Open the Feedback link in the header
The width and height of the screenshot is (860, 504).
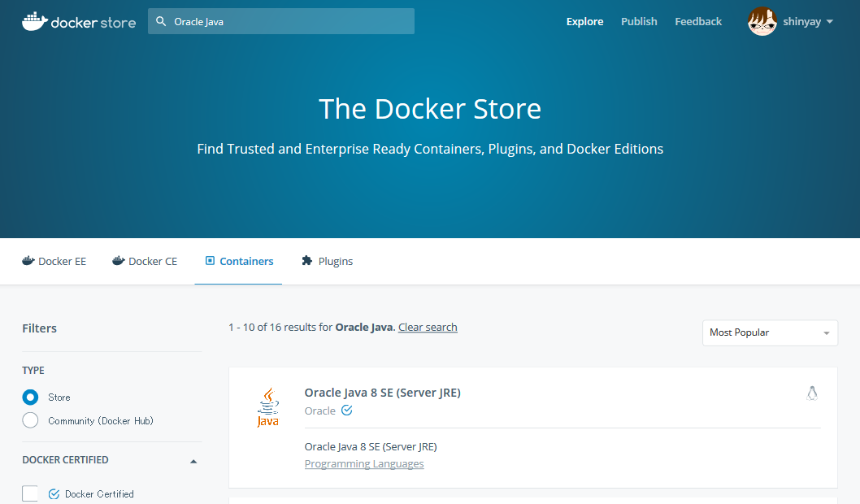point(698,21)
